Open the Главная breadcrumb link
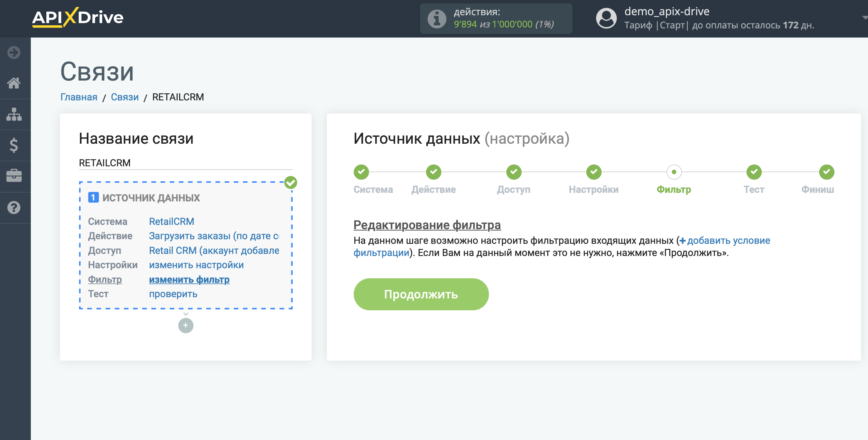 pos(79,97)
